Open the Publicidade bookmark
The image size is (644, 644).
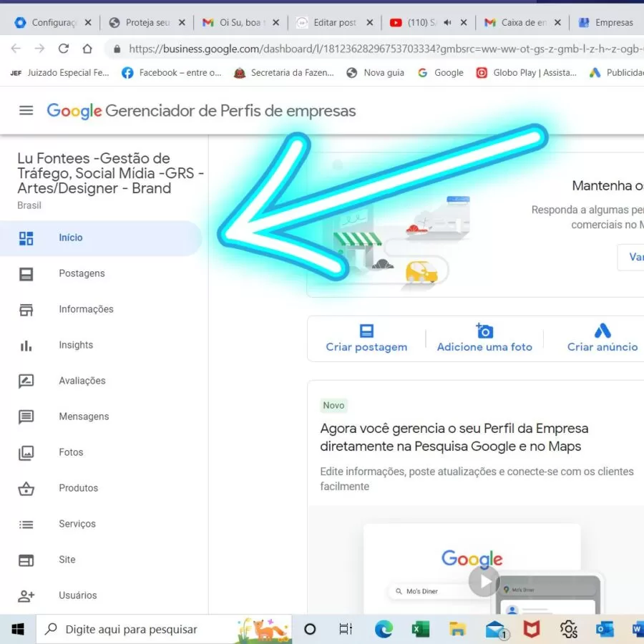click(616, 73)
